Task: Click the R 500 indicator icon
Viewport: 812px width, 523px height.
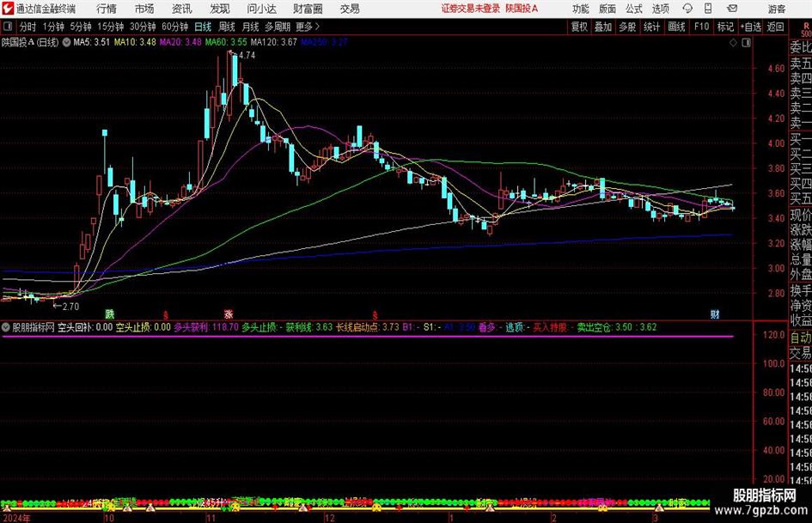Action: [806, 28]
